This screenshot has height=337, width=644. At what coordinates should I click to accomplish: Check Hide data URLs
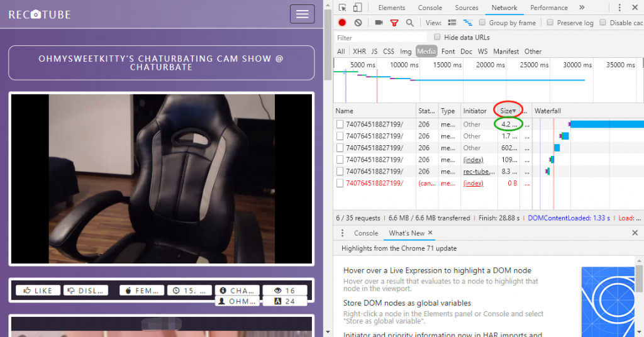click(438, 37)
